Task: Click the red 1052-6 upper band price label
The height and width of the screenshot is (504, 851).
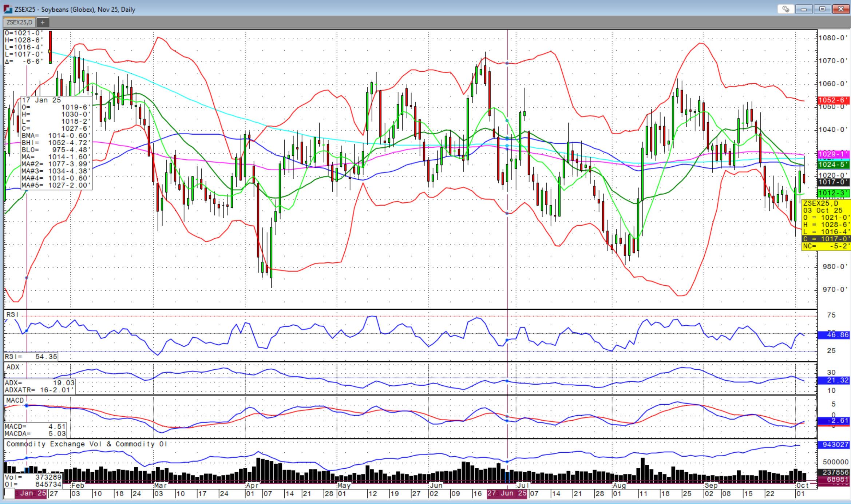Action: 833,100
